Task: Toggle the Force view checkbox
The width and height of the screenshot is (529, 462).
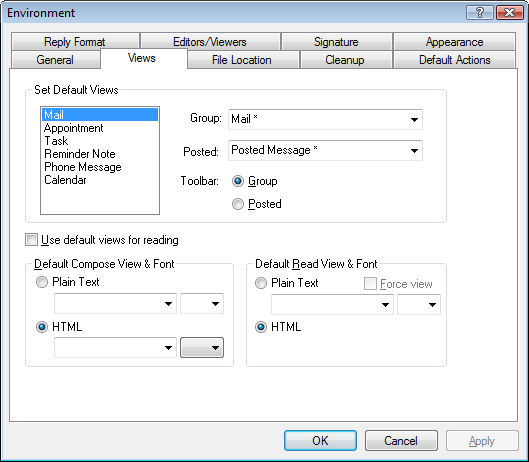Action: (x=370, y=284)
